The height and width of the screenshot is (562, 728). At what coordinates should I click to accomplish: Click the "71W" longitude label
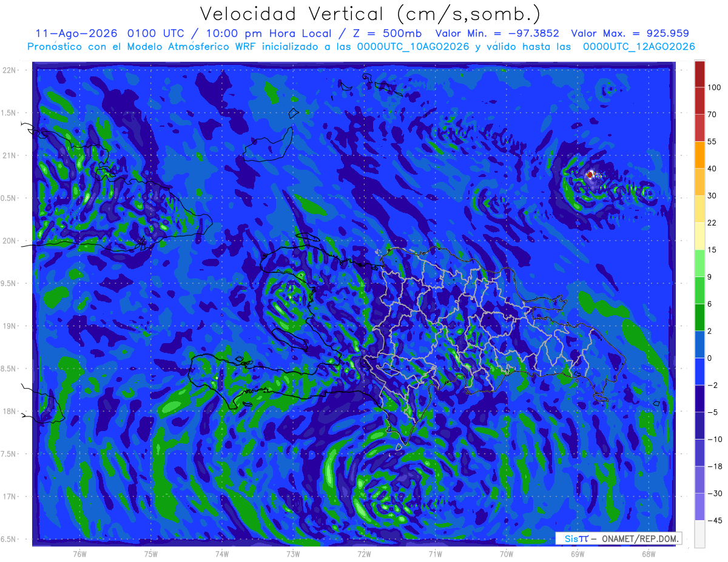(435, 554)
